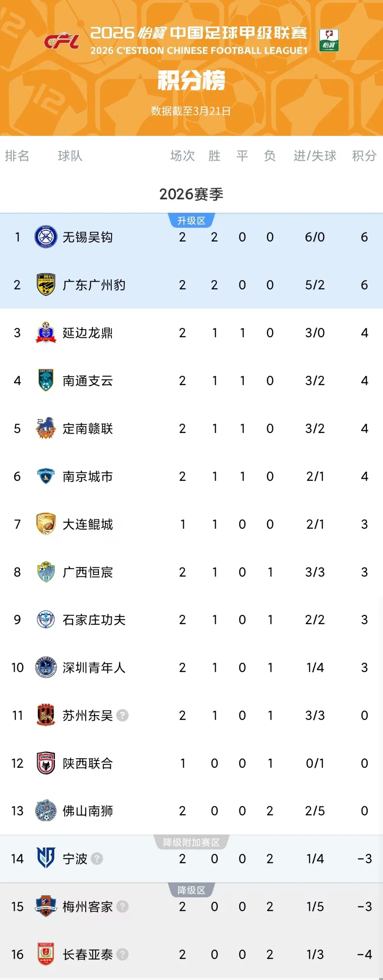Click the question mark after 长春亚泰
383x980 pixels.
tap(122, 954)
